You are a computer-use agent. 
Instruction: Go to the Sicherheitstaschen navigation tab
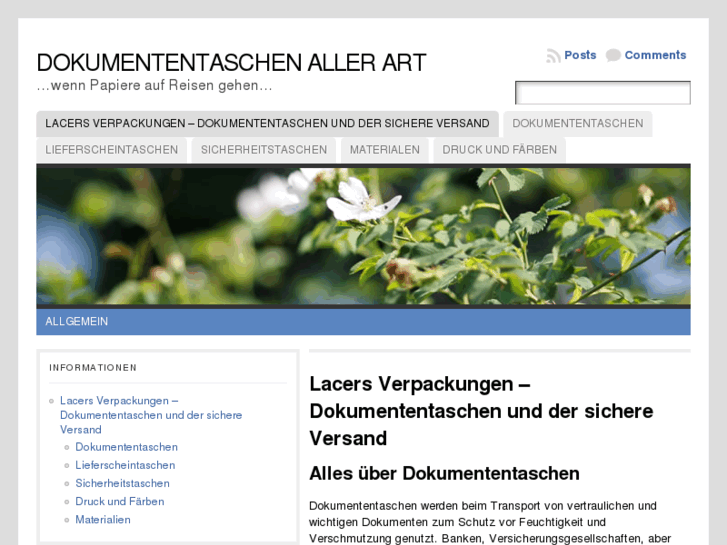coord(264,150)
